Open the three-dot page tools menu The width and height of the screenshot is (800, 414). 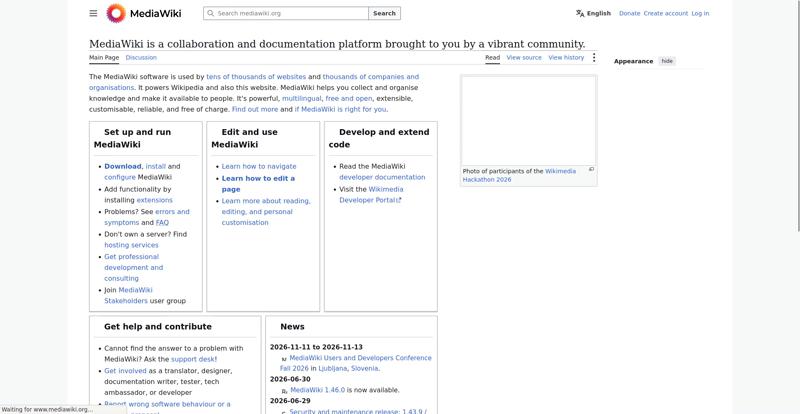point(593,58)
